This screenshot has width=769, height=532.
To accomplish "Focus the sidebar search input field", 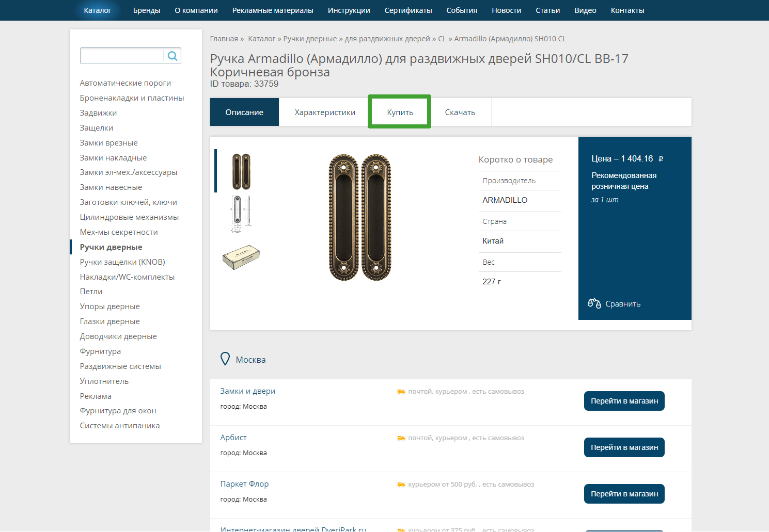I will coord(122,56).
